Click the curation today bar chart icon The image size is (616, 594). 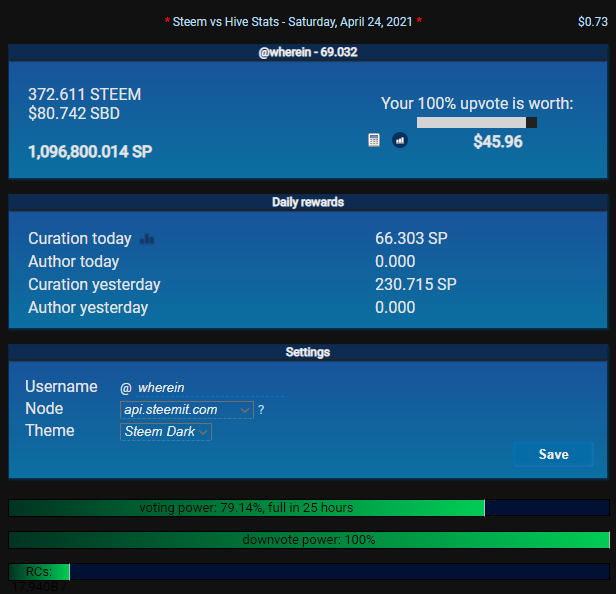(147, 239)
